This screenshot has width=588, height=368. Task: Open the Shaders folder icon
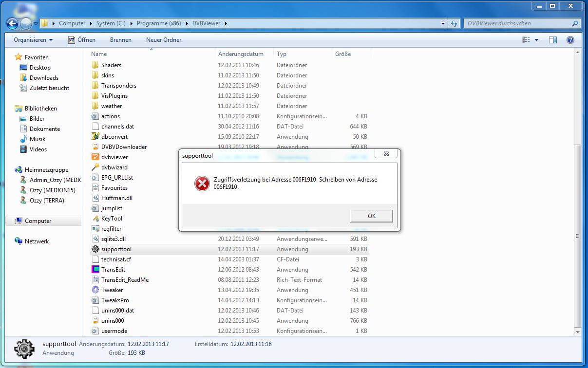coord(95,65)
